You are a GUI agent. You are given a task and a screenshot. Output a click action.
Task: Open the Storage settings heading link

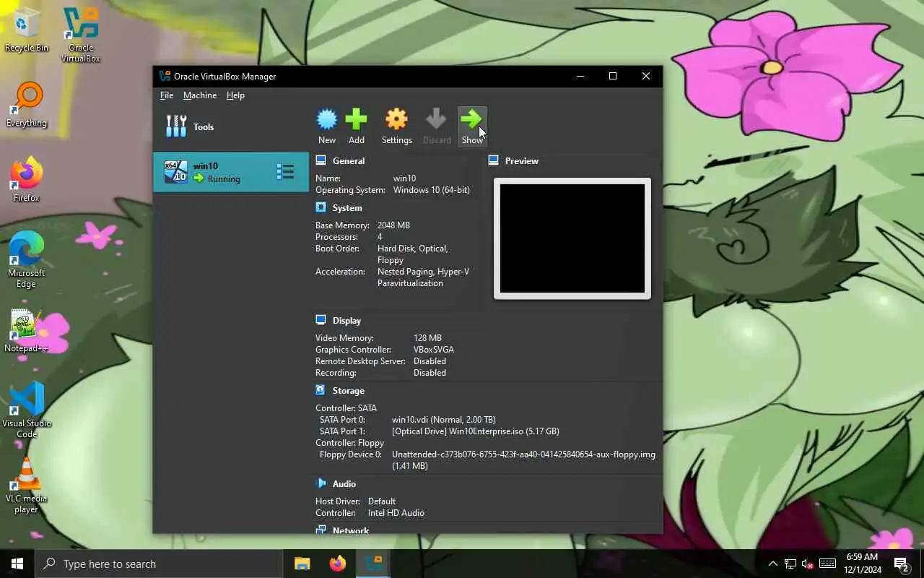348,391
